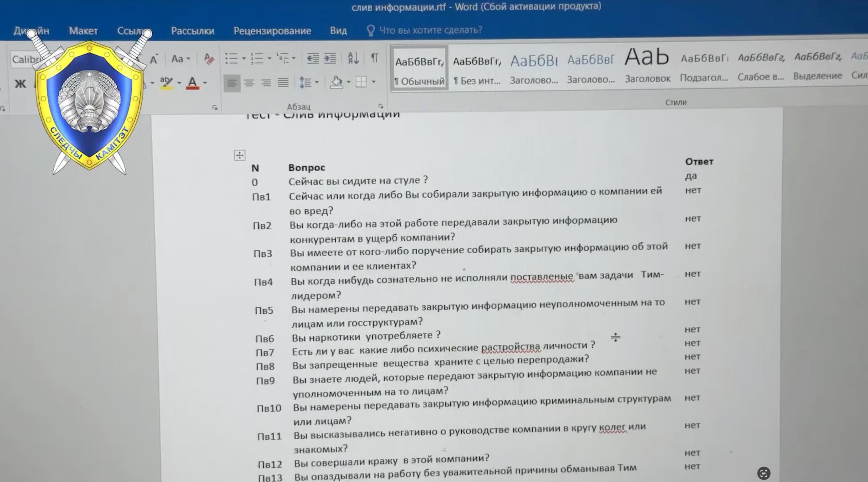Click the numbered list icon
This screenshot has width=868, height=482.
[257, 59]
